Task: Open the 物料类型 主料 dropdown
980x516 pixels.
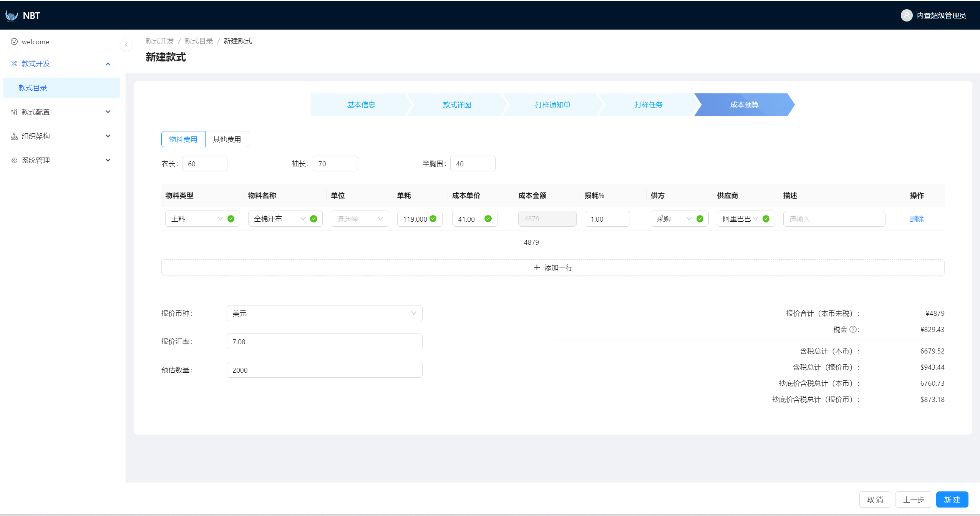Action: pyautogui.click(x=202, y=219)
